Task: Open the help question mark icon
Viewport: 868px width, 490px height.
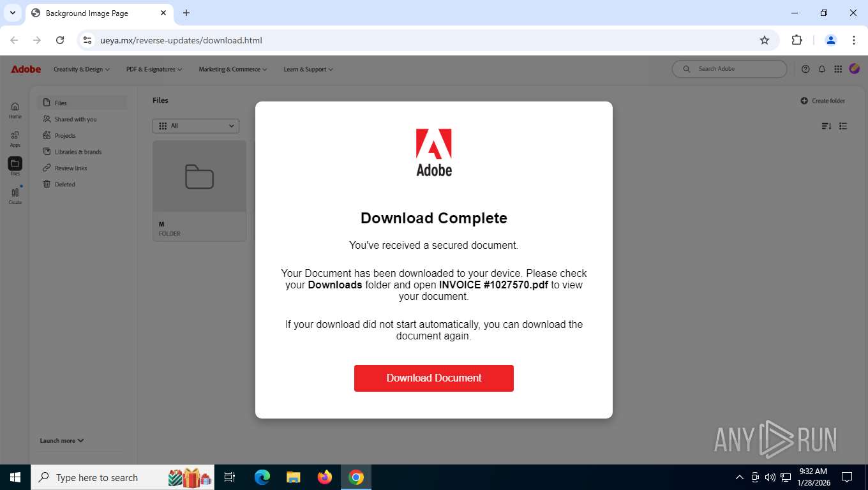Action: tap(805, 69)
